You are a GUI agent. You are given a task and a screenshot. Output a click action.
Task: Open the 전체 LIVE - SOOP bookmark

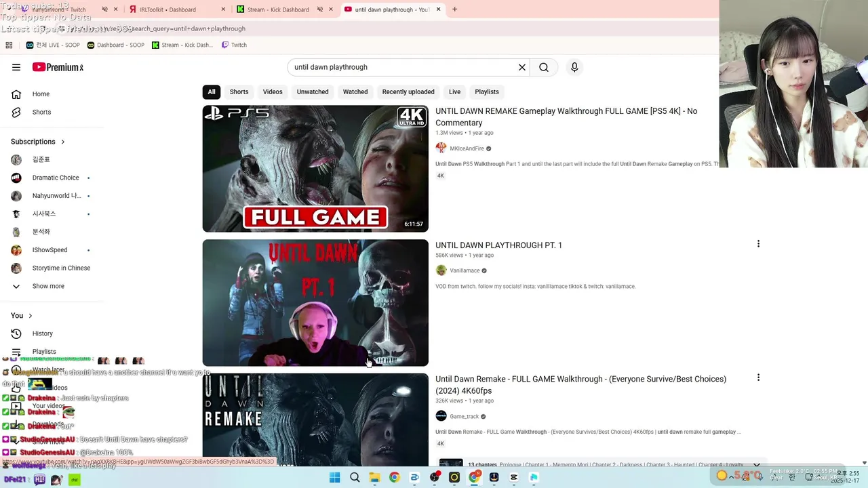pos(53,45)
